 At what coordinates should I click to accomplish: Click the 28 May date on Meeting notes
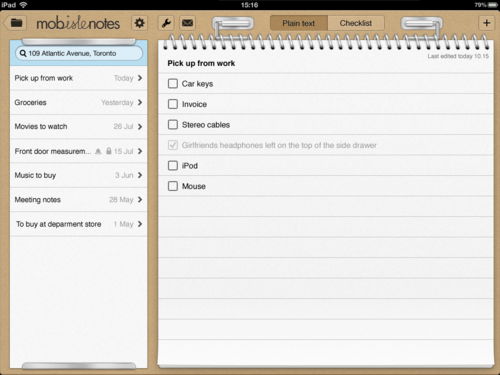[121, 200]
